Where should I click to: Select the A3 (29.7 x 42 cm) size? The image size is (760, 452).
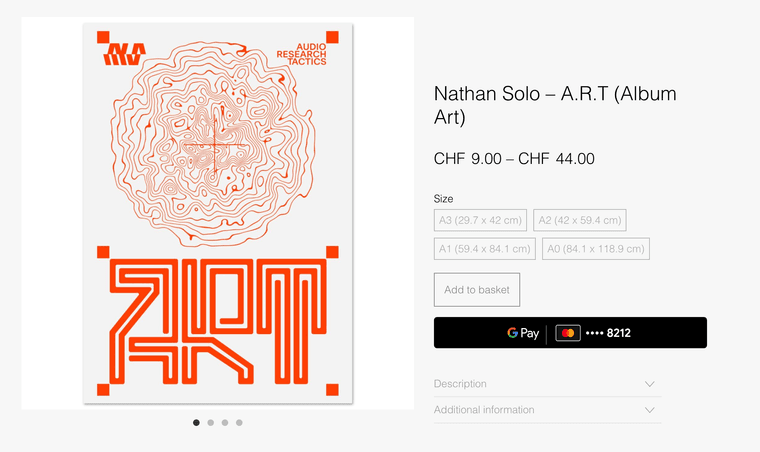tap(480, 220)
